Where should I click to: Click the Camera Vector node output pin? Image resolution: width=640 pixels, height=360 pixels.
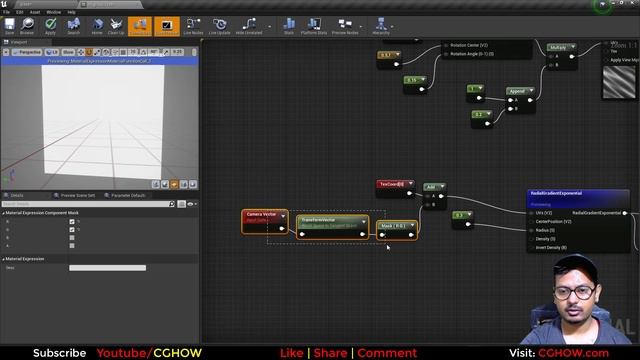point(282,229)
